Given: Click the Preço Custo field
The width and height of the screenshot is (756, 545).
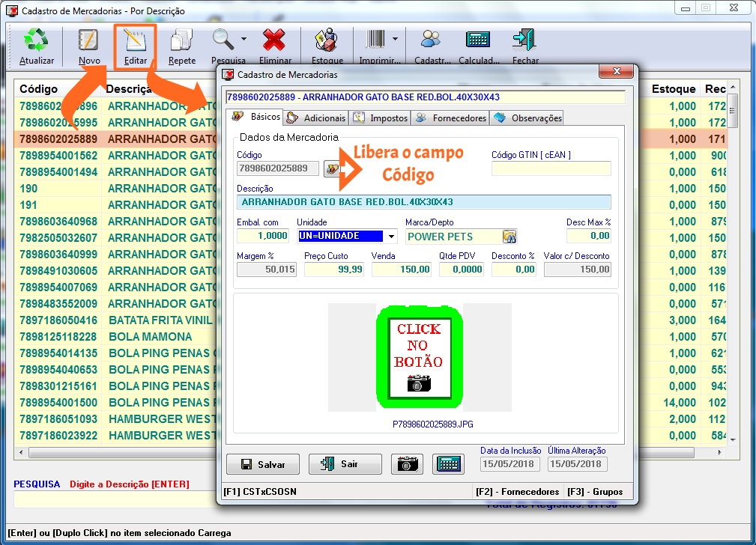Looking at the screenshot, I should 333,270.
